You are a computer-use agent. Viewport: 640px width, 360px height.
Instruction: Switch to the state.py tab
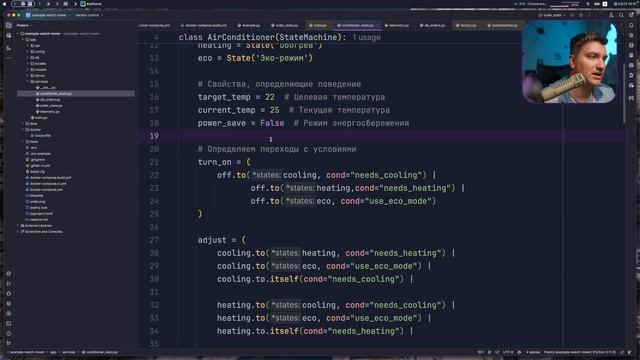pyautogui.click(x=318, y=25)
